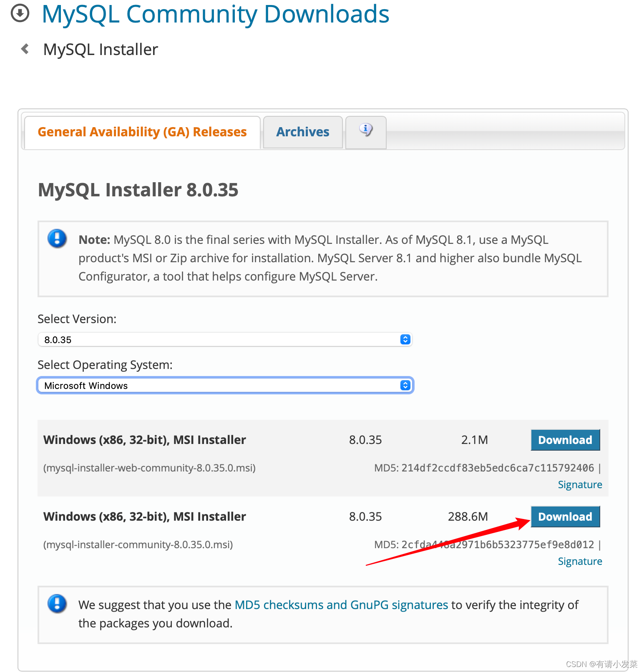Viewport: 644px width, 672px height.
Task: Click the Select Version label
Action: pyautogui.click(x=77, y=319)
